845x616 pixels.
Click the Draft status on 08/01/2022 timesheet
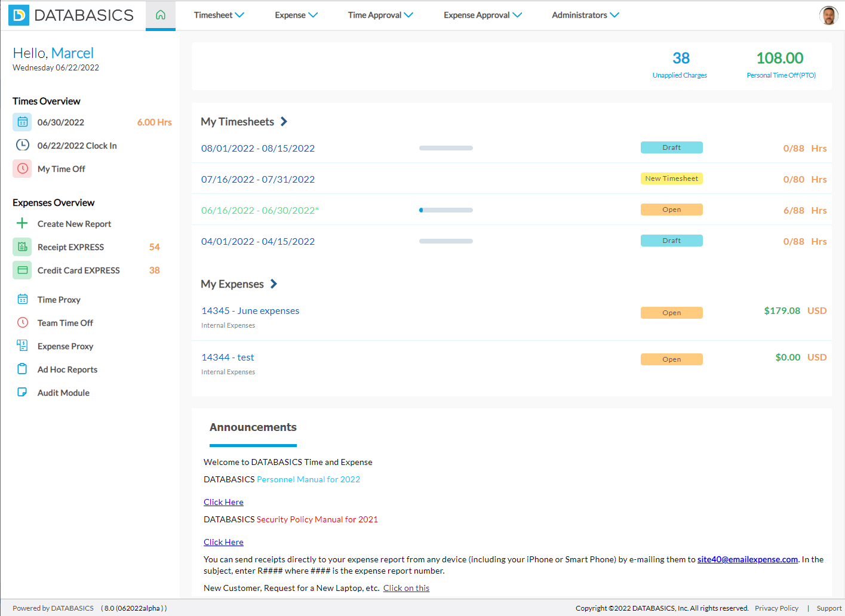(x=672, y=147)
